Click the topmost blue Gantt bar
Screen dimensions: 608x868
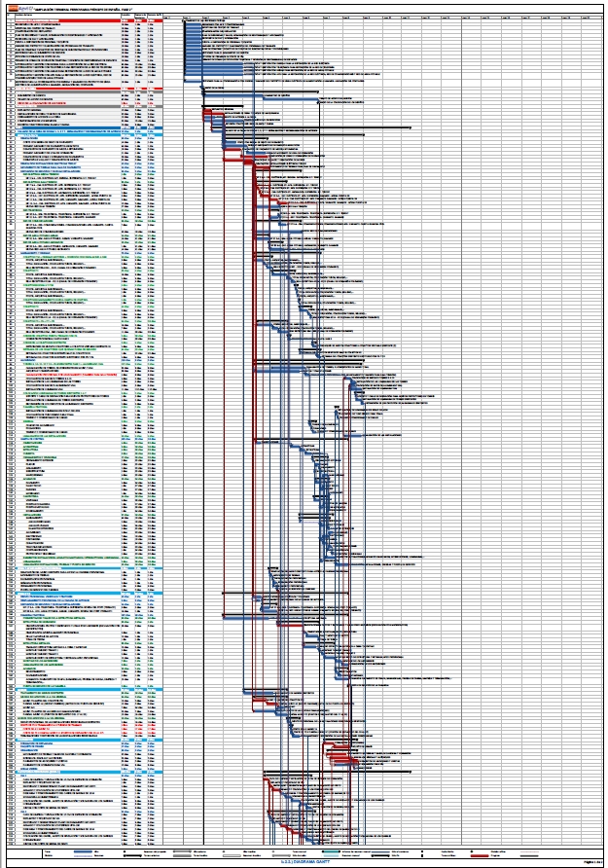click(194, 24)
